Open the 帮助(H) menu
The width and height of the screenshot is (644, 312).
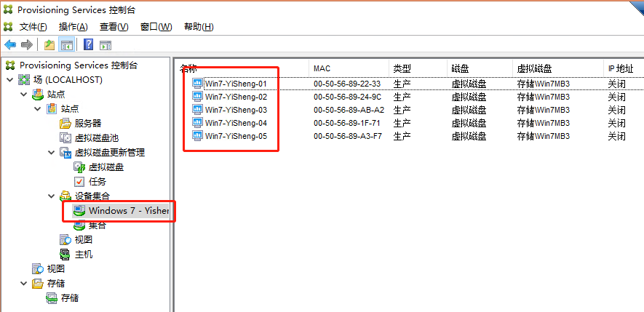[199, 27]
